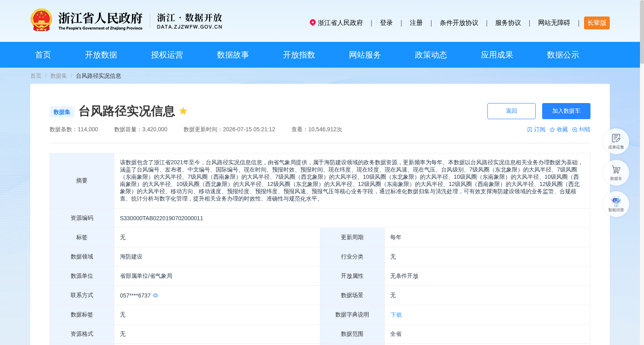Open the 数据车 cart sidebar button
This screenshot has width=644, height=345.
616,173
